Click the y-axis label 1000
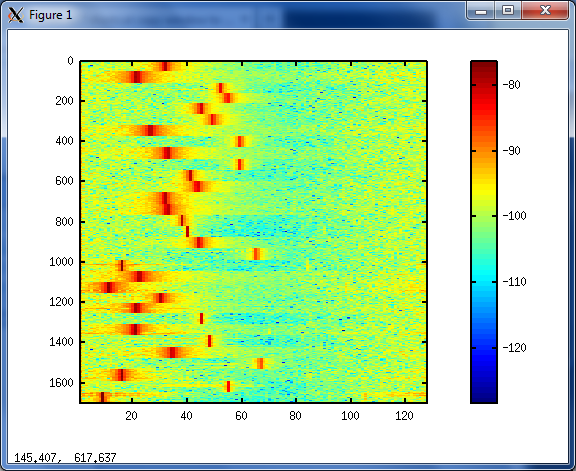This screenshot has width=576, height=471. pos(61,262)
